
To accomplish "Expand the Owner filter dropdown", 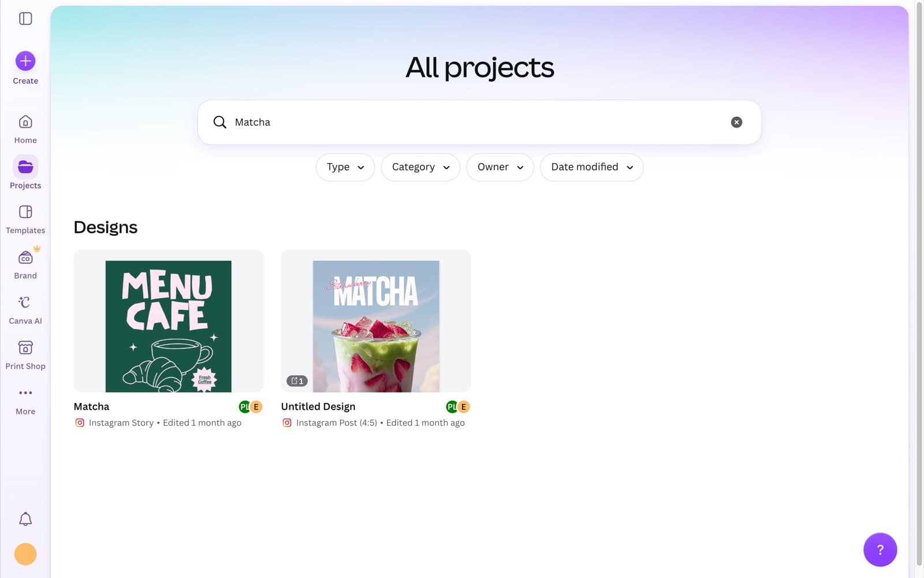I will pyautogui.click(x=500, y=167).
